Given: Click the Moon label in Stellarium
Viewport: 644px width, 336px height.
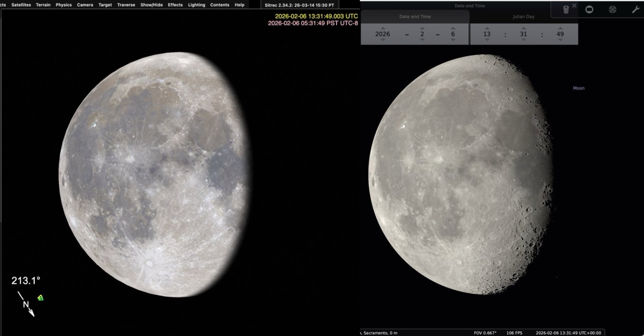Looking at the screenshot, I should point(578,88).
